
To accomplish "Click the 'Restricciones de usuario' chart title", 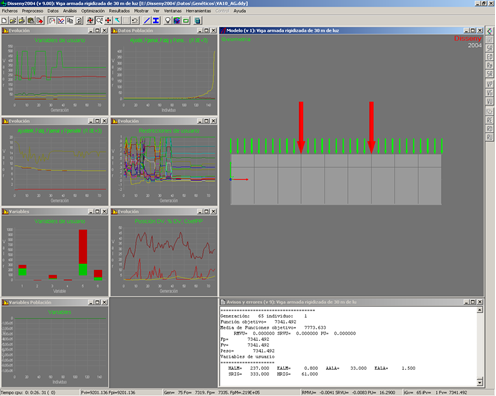I will pyautogui.click(x=169, y=131).
